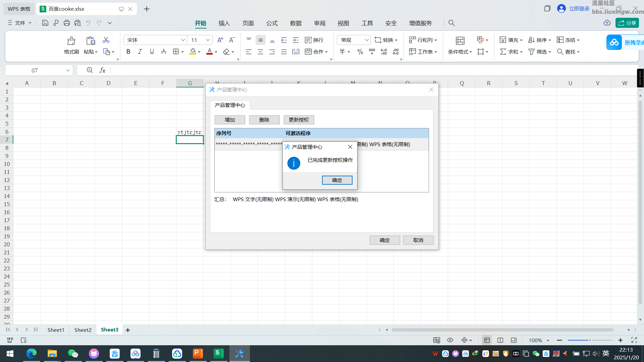This screenshot has height=362, width=644.
Task: Click the 分享 share button
Action: pyautogui.click(x=627, y=23)
